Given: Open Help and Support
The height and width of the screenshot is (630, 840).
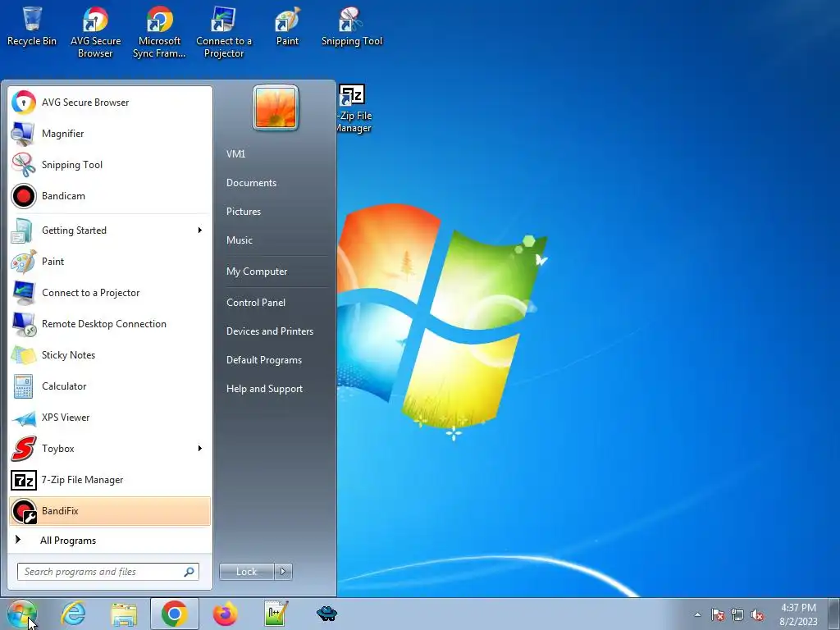Looking at the screenshot, I should [x=276, y=389].
